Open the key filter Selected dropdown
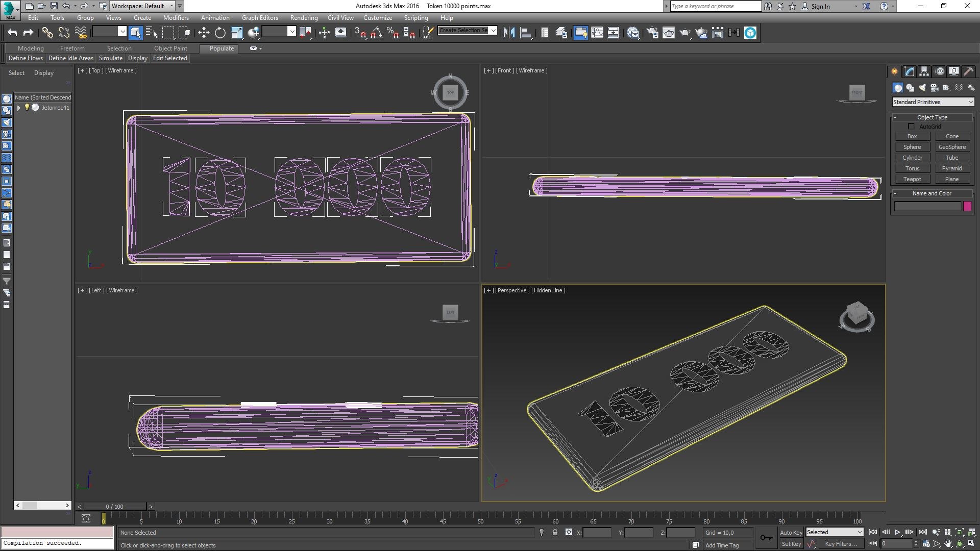Screen dimensions: 980x551 (835, 532)
